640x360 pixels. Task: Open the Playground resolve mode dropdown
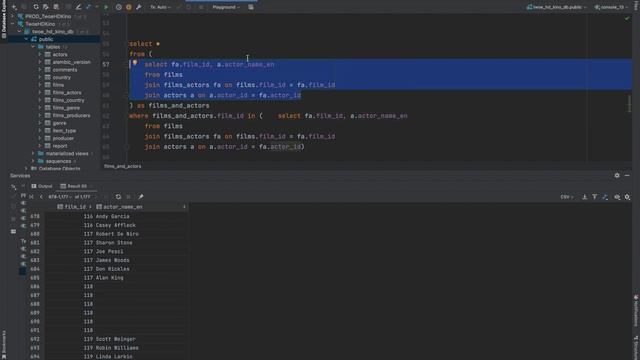click(226, 7)
